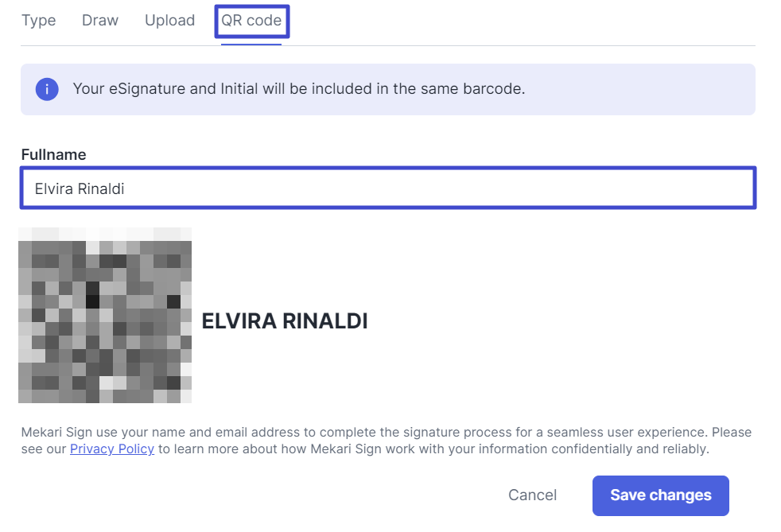Click the Fullname field label
The height and width of the screenshot is (532, 781).
53,155
